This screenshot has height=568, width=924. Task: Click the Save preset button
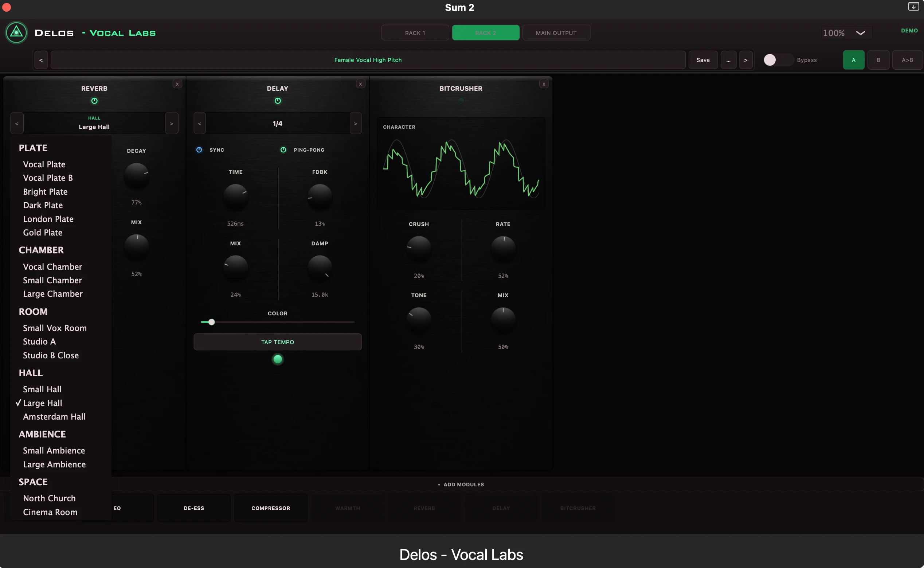(703, 60)
